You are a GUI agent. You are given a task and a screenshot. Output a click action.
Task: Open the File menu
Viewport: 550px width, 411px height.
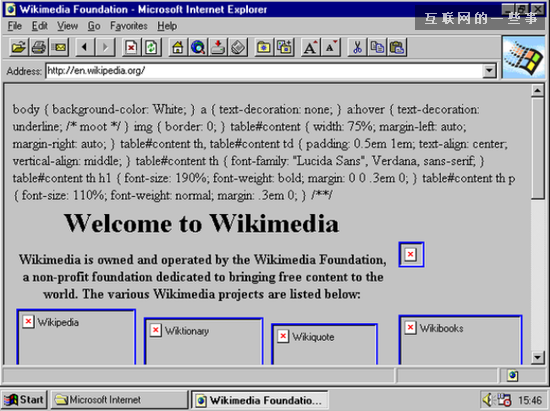15,26
